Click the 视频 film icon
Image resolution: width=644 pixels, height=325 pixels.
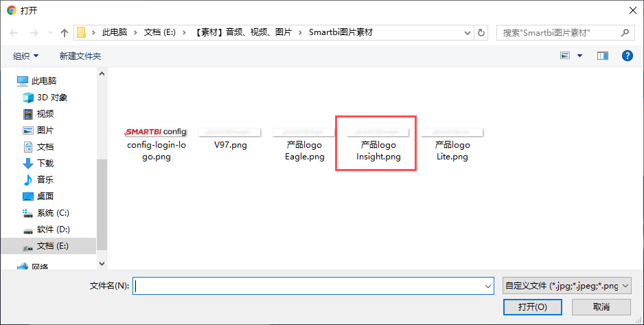pos(28,114)
